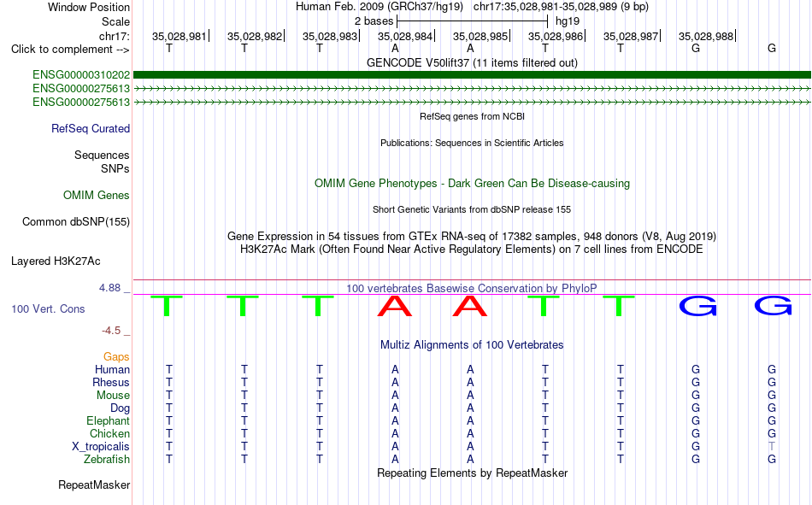Select the chr17: base position label
Screen dimensions: 812x505
[x=114, y=36]
